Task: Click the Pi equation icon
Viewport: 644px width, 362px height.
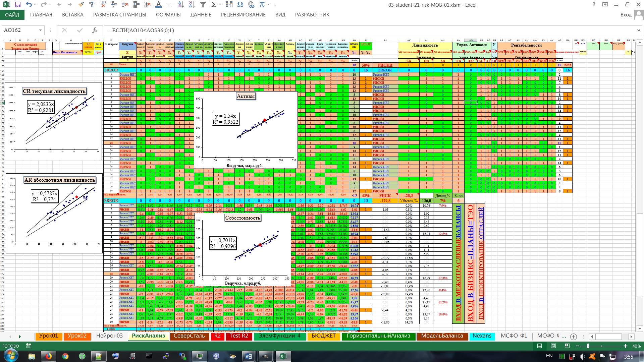Action: (262, 5)
